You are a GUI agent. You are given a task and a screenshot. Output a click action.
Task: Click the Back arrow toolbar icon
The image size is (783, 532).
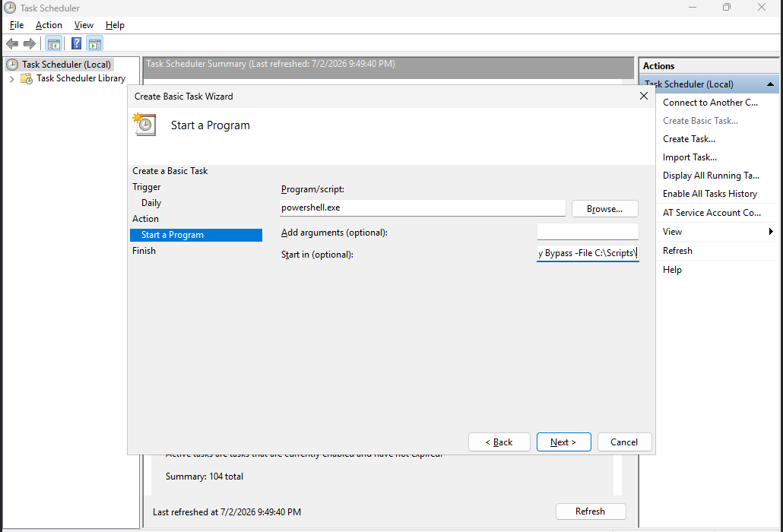[12, 44]
